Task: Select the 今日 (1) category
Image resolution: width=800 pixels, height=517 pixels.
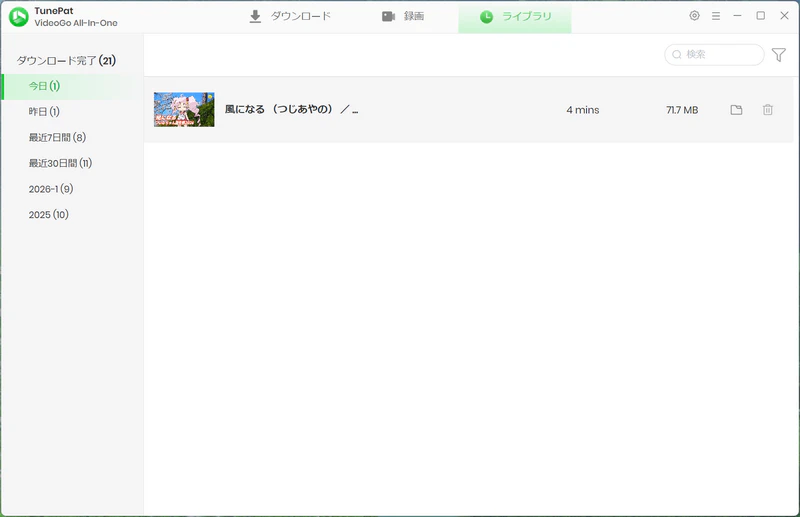Action: pyautogui.click(x=72, y=86)
